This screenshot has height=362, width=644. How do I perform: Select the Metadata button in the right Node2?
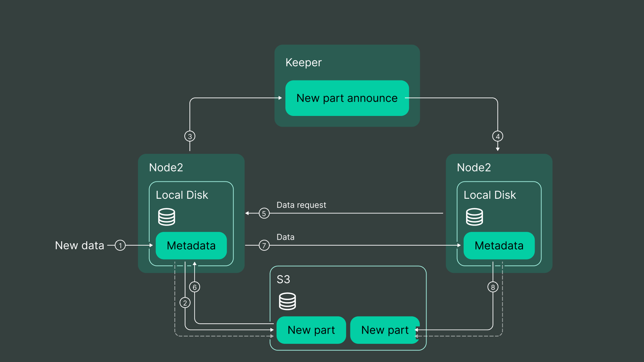click(499, 245)
